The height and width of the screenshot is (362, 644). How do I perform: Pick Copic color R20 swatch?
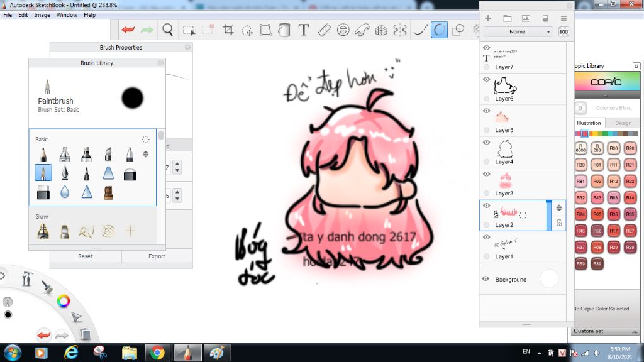pyautogui.click(x=630, y=148)
